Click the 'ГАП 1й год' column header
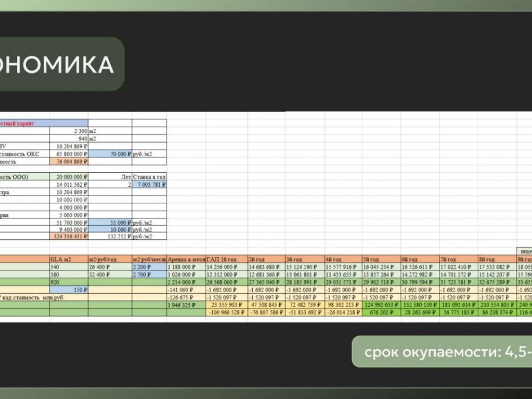Screen dimensions: 532x399 click(x=226, y=259)
